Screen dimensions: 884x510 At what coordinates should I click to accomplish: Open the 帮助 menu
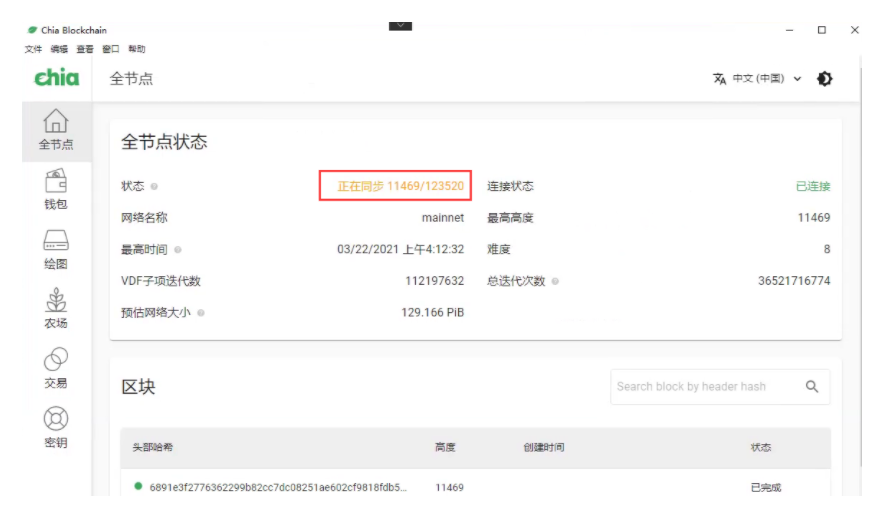coord(137,49)
